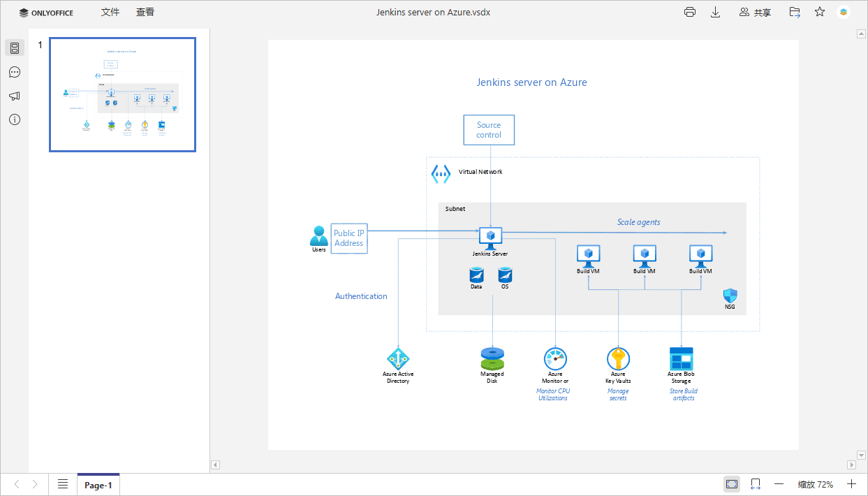Click the print icon
868x496 pixels.
[x=690, y=12]
